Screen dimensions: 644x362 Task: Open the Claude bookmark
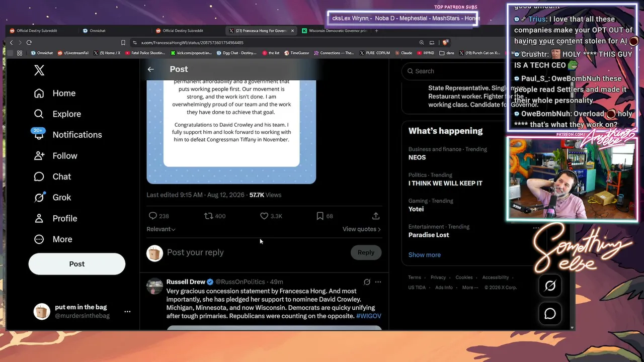pos(403,53)
